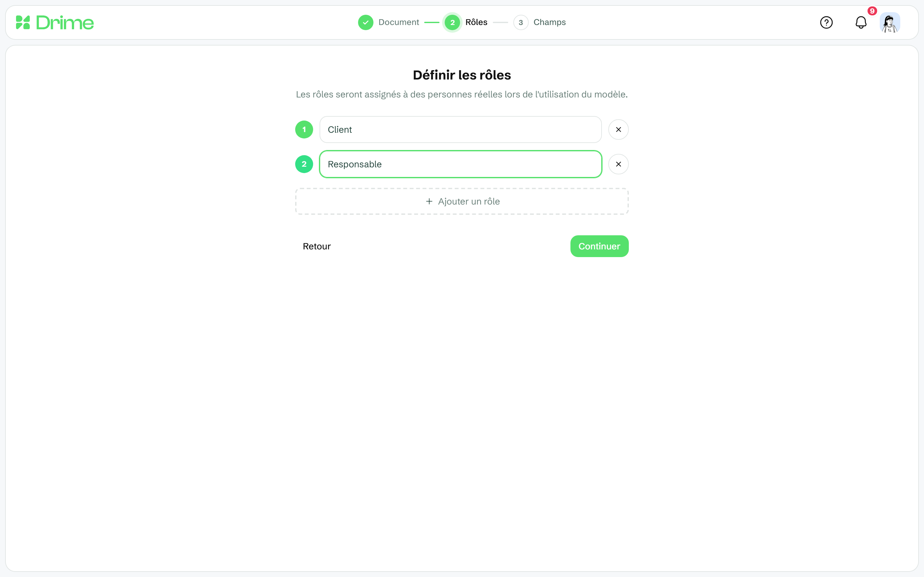Go back with the Retour button
The height and width of the screenshot is (577, 924).
click(x=317, y=246)
